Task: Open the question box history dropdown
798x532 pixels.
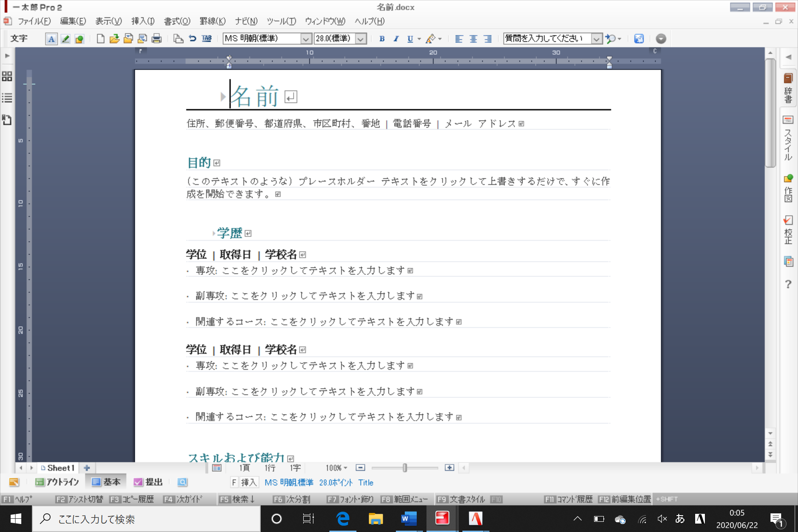Action: 597,39
